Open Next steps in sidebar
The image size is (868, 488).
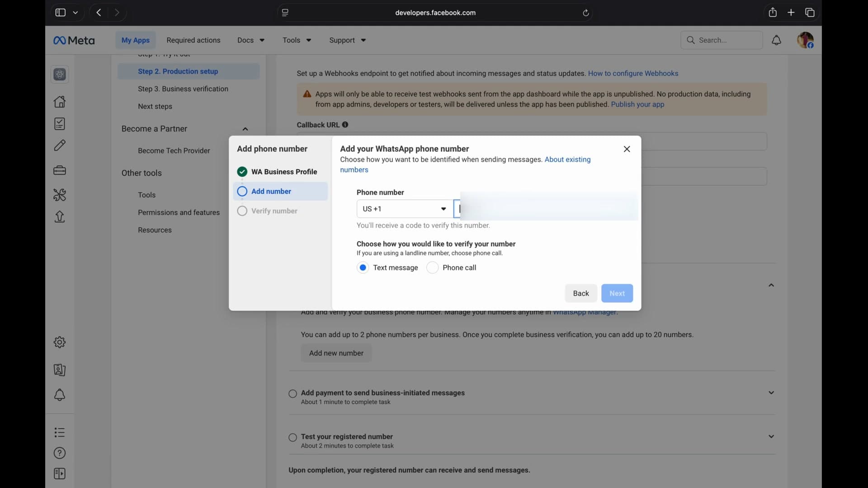coord(155,107)
